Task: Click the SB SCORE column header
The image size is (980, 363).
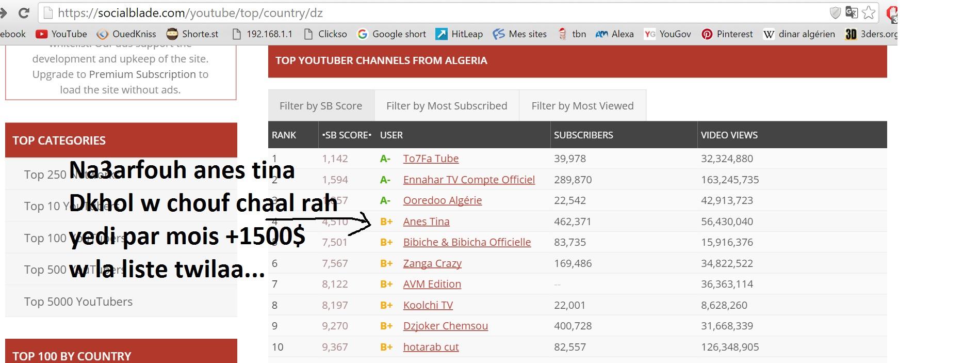Action: click(347, 135)
